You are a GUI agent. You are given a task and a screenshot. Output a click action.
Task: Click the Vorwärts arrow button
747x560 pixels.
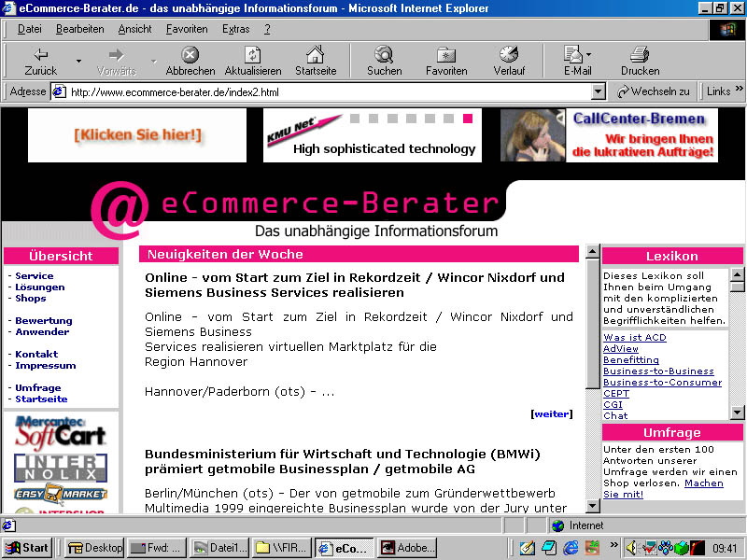coord(116,61)
